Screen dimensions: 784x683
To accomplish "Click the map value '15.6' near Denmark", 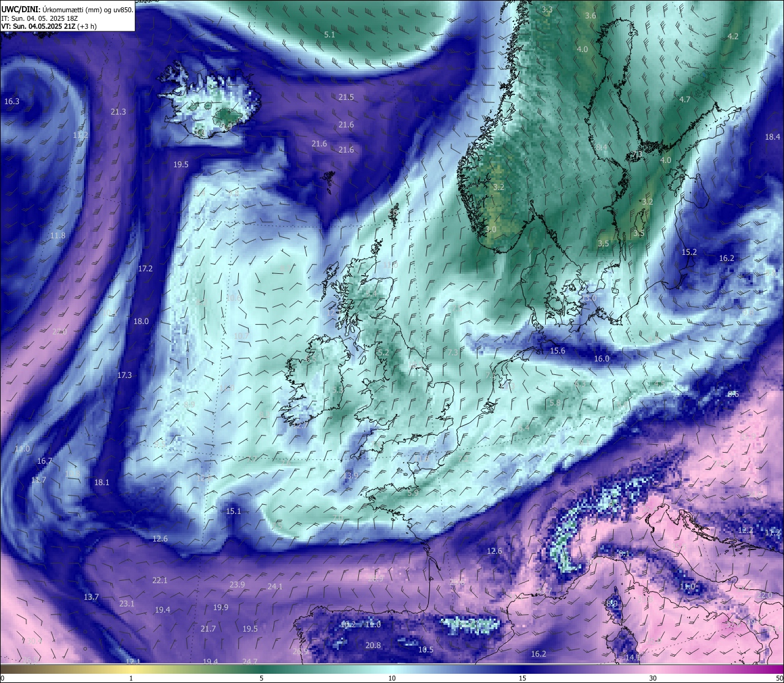I will click(x=557, y=351).
